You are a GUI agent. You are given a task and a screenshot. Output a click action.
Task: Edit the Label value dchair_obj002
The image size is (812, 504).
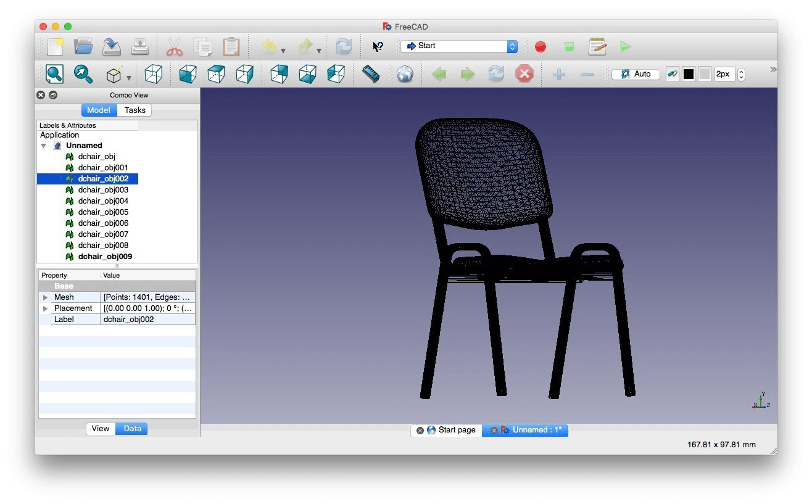tap(147, 320)
